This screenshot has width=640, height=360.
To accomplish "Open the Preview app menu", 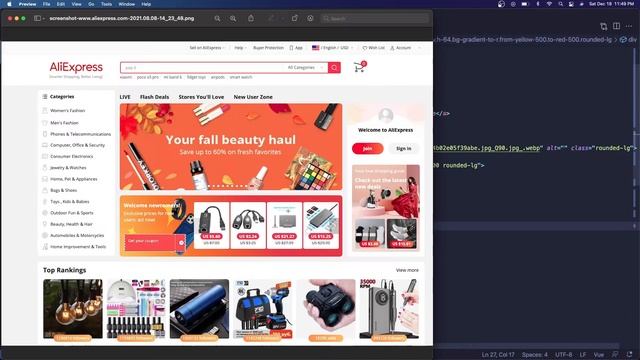I will tap(27, 4).
